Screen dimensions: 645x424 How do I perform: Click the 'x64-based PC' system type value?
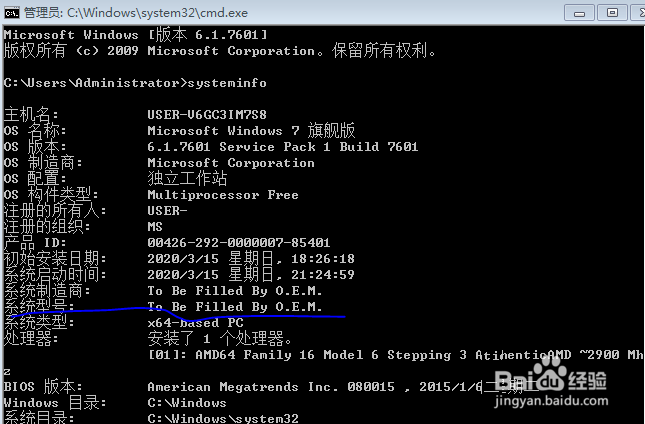[x=195, y=323]
